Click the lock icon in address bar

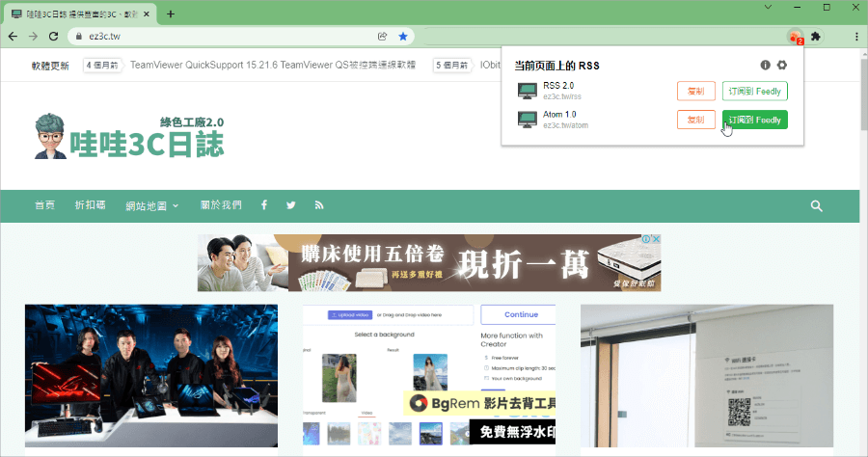[79, 36]
